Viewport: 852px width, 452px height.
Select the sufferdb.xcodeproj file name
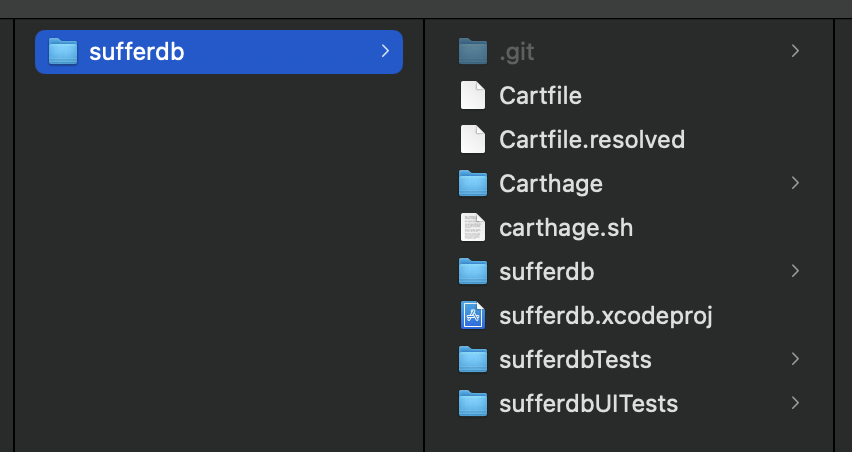[x=605, y=315]
